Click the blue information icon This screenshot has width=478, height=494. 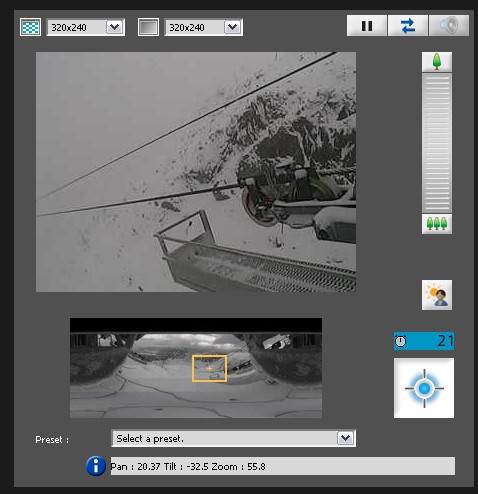coord(96,466)
